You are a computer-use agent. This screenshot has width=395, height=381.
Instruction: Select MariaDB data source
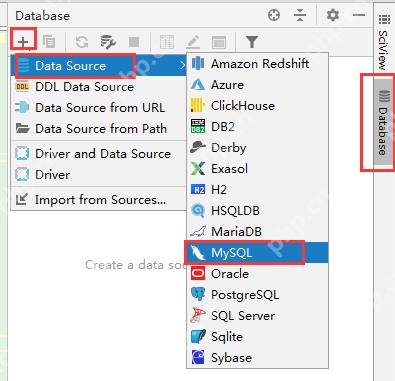[x=257, y=232]
